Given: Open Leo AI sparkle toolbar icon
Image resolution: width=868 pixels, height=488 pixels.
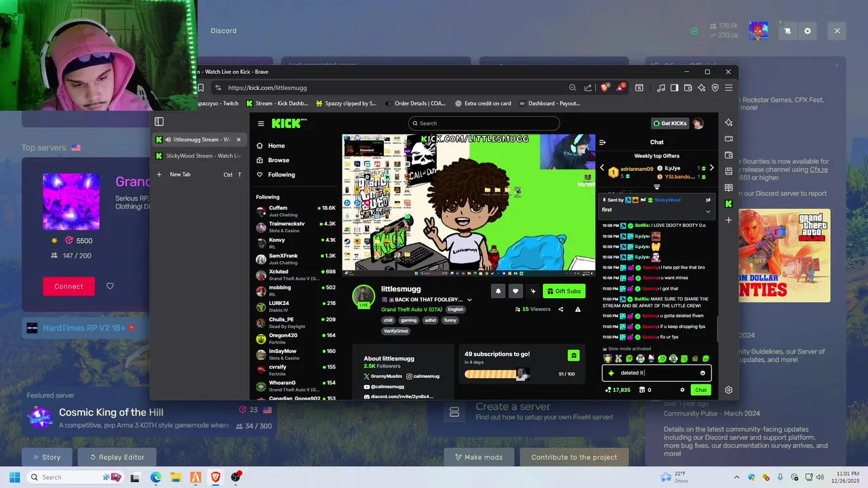Looking at the screenshot, I should pyautogui.click(x=701, y=87).
